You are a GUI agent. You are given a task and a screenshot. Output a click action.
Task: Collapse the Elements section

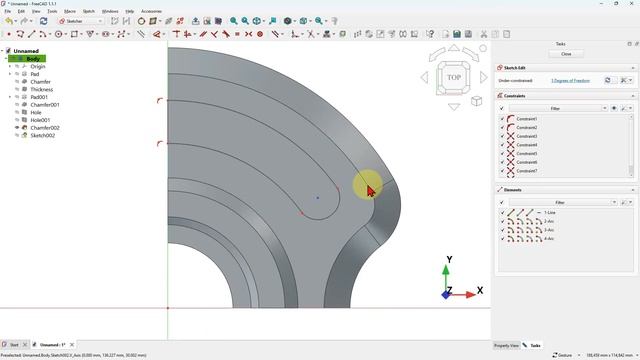pos(633,190)
